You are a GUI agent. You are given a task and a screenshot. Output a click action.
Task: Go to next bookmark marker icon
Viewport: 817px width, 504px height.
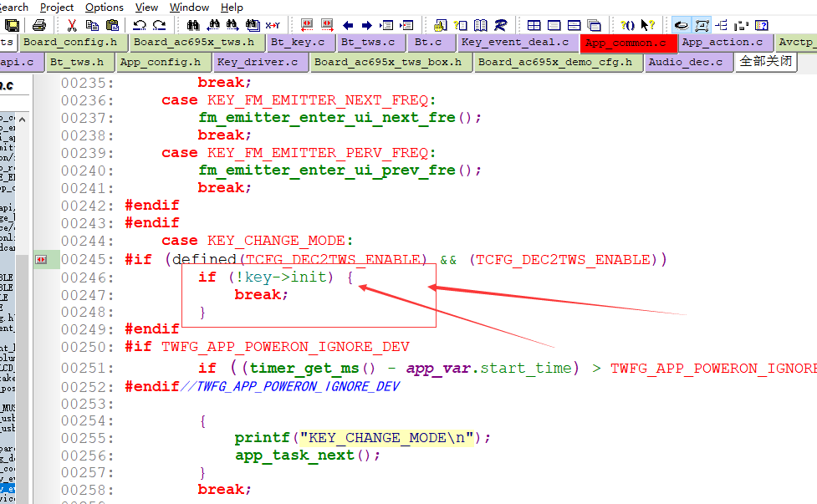click(327, 25)
